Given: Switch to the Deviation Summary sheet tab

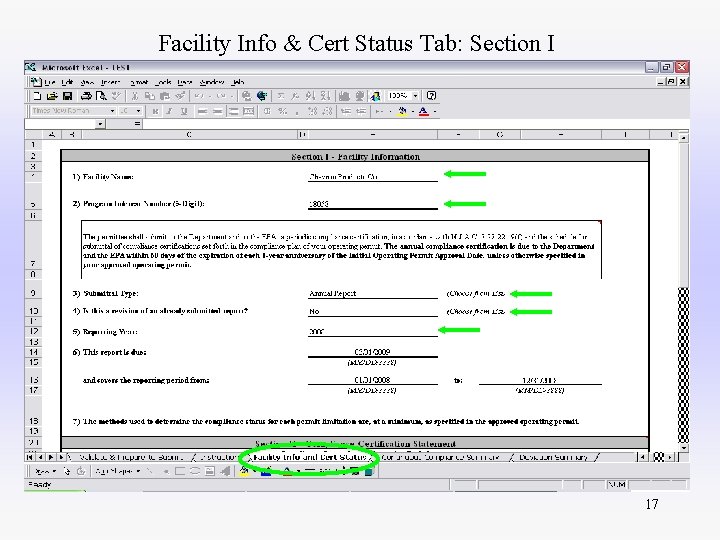Looking at the screenshot, I should click(x=553, y=457).
